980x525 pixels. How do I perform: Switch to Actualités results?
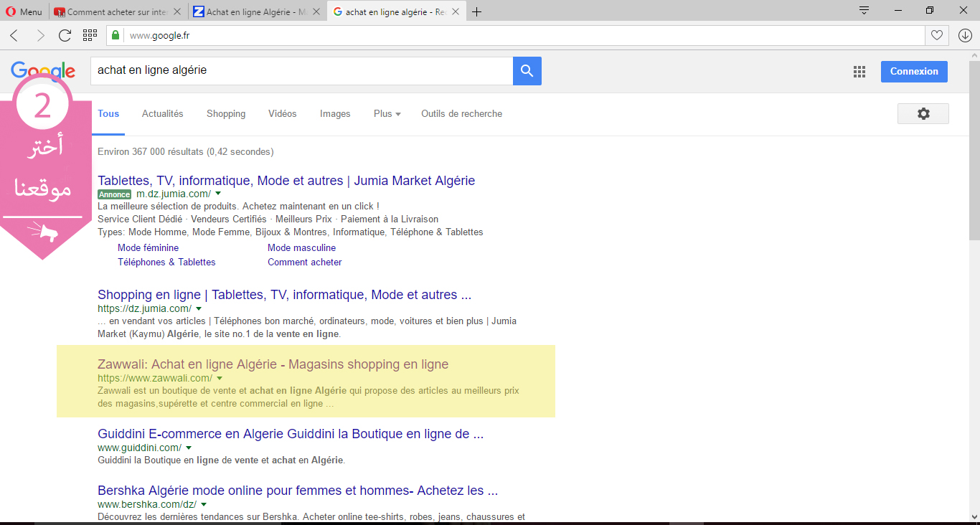point(163,114)
